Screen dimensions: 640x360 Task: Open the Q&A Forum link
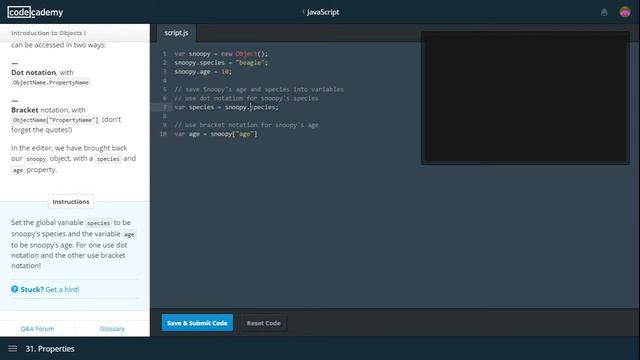[37, 329]
